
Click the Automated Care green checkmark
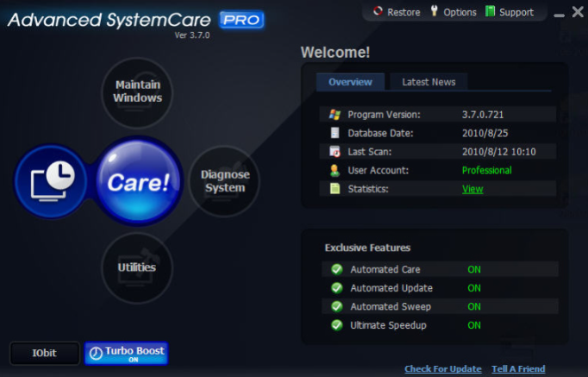pyautogui.click(x=337, y=269)
